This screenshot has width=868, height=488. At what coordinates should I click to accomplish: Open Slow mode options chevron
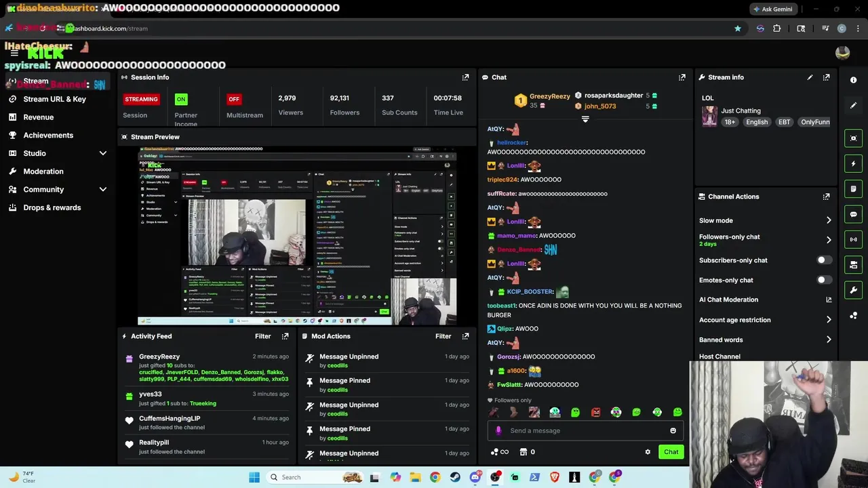click(x=828, y=220)
